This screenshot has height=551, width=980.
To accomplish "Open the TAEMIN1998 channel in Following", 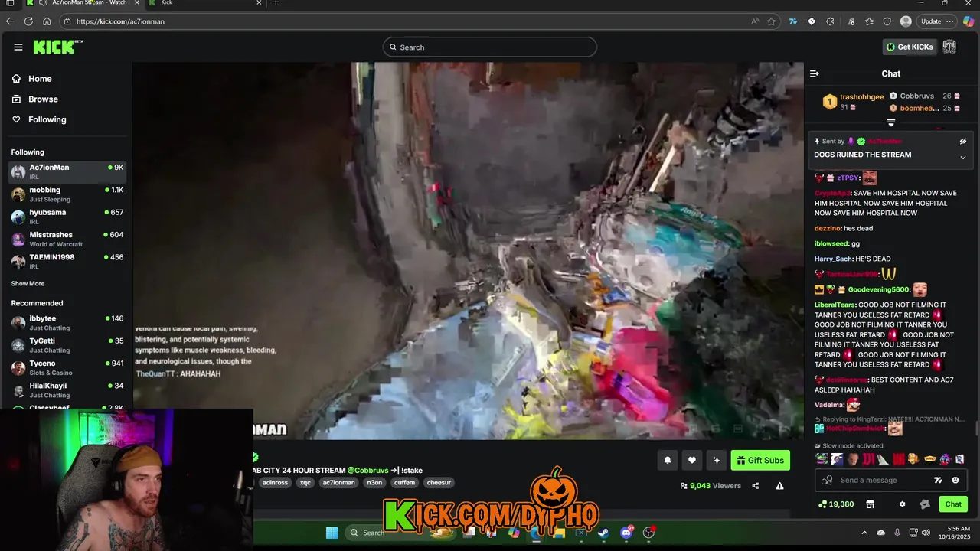I will coord(67,262).
